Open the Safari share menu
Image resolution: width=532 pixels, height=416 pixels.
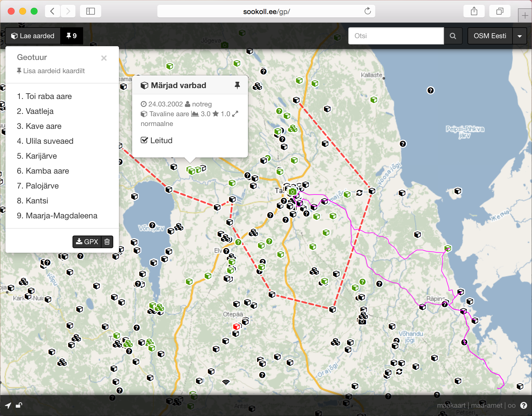click(474, 11)
